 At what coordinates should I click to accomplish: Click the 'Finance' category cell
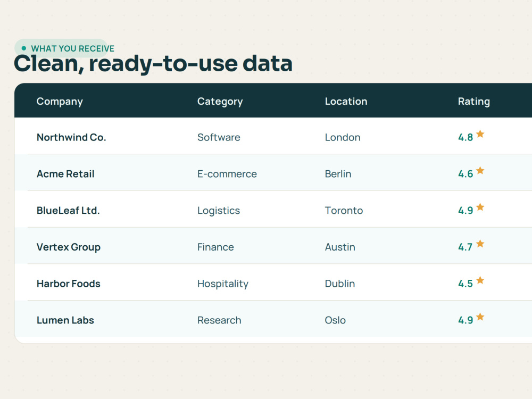[x=215, y=247]
